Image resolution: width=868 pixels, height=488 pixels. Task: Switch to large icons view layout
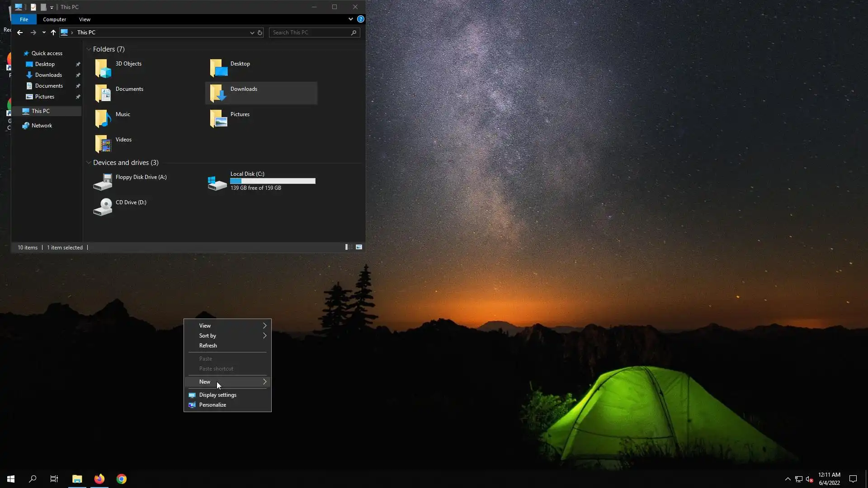point(359,247)
